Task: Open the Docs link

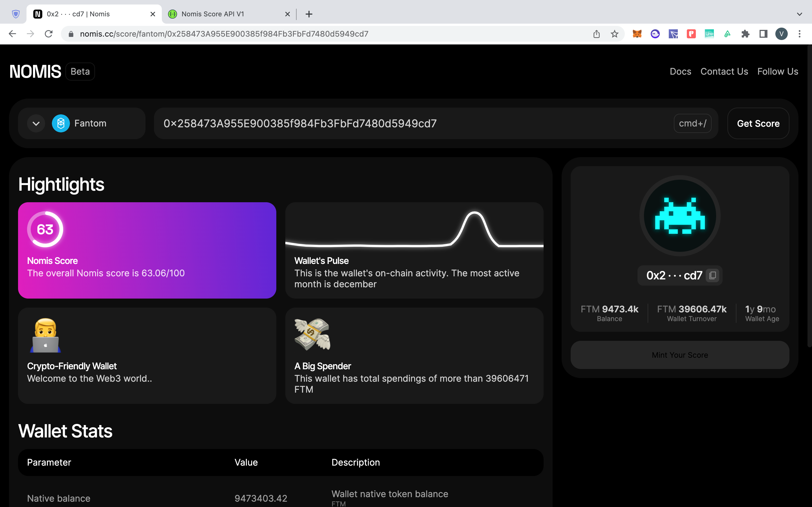Action: [x=680, y=72]
